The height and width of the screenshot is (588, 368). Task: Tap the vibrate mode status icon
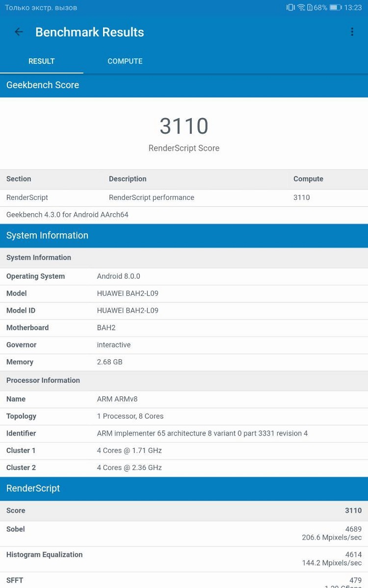(x=290, y=7)
